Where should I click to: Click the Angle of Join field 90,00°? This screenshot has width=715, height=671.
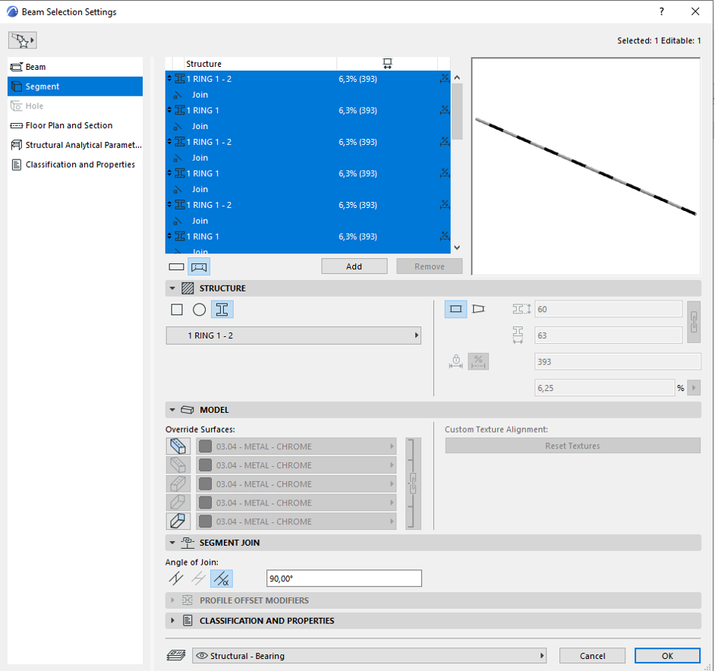[344, 578]
